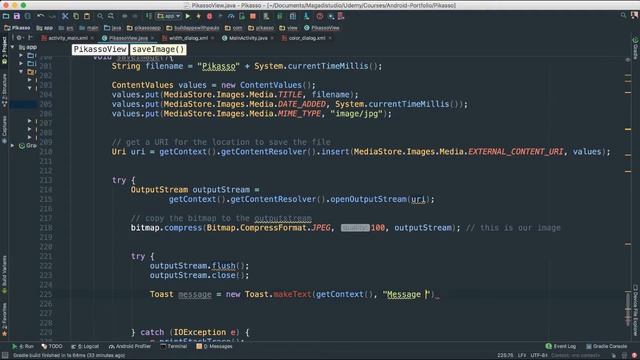Click the PikassoView breadcrumb class
Screen dimensions: 640x360
click(x=322, y=28)
